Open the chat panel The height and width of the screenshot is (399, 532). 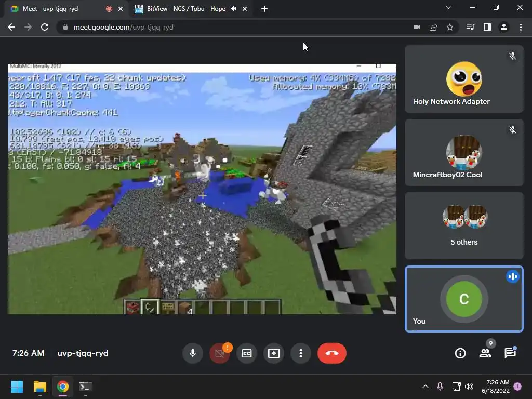point(510,353)
